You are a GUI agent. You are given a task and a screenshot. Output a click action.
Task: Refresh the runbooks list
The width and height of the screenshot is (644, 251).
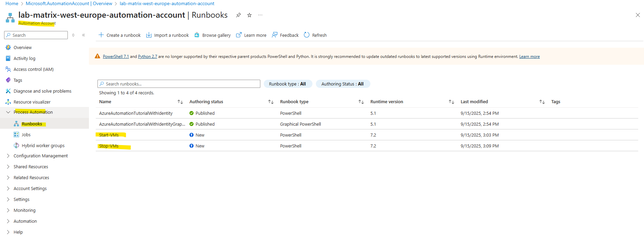click(x=315, y=35)
